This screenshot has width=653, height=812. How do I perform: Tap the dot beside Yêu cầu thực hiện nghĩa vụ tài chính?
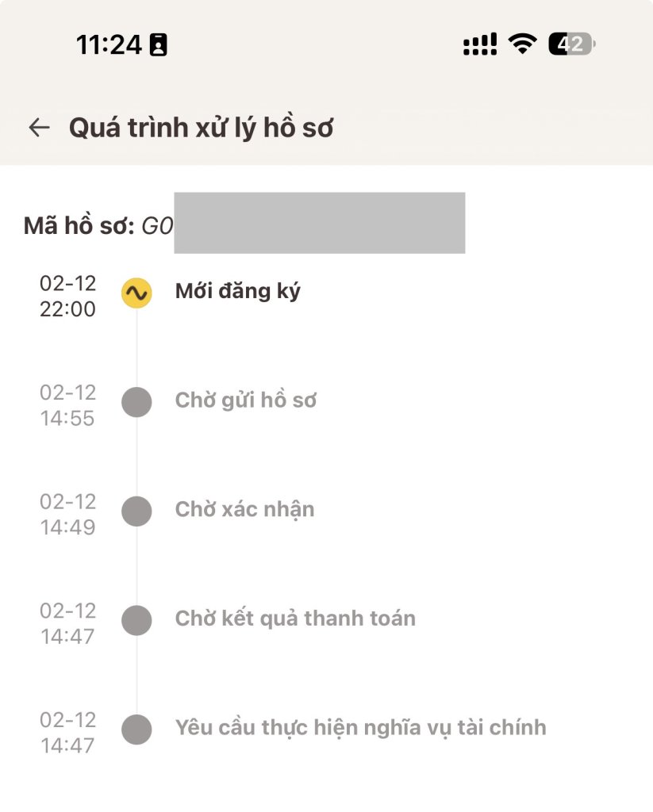[136, 729]
